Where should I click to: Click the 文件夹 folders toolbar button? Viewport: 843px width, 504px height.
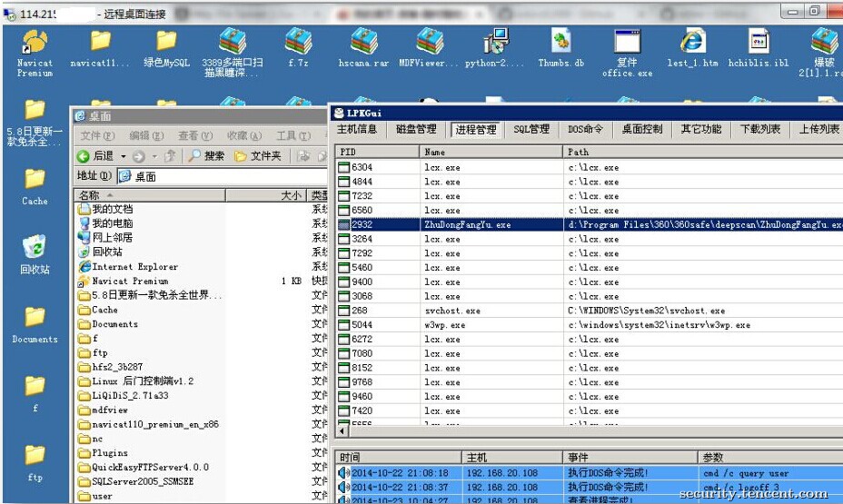(x=258, y=156)
